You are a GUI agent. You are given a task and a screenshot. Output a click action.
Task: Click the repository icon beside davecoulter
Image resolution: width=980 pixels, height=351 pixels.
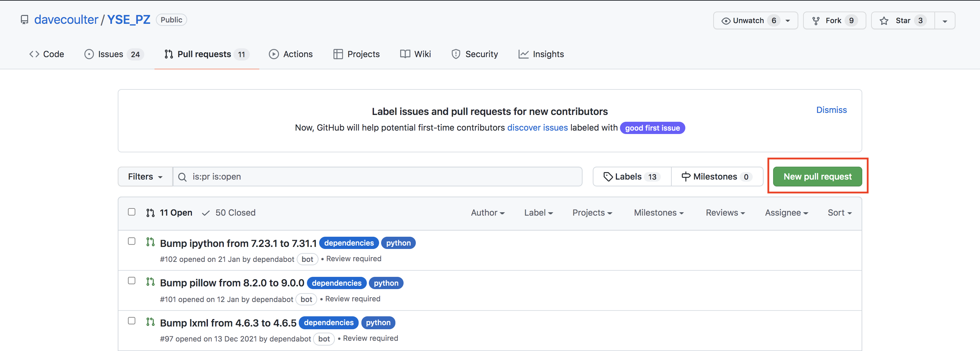point(24,20)
